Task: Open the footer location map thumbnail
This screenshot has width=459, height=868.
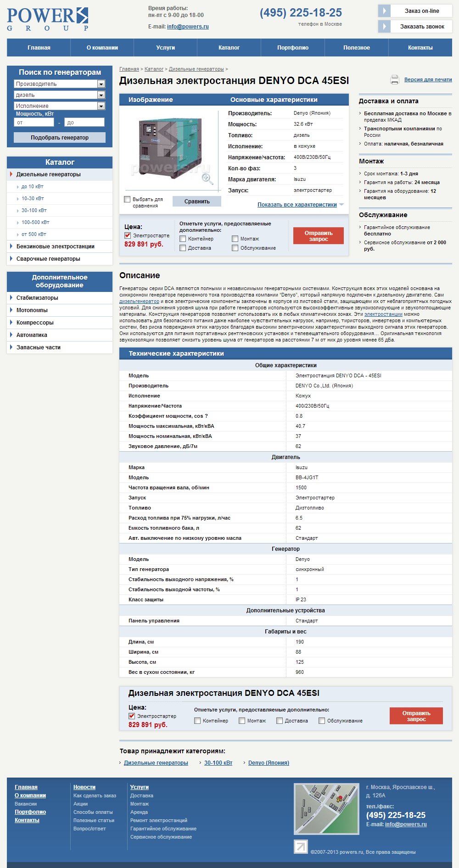Action: pyautogui.click(x=326, y=808)
